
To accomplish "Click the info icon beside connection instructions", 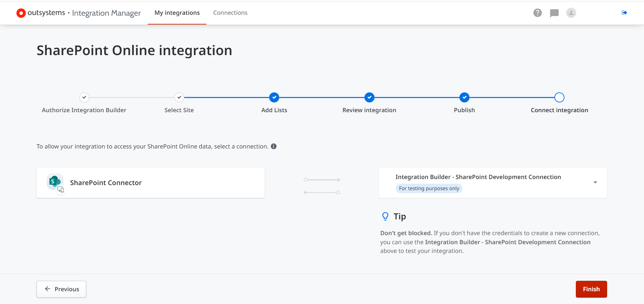I will coord(274,146).
